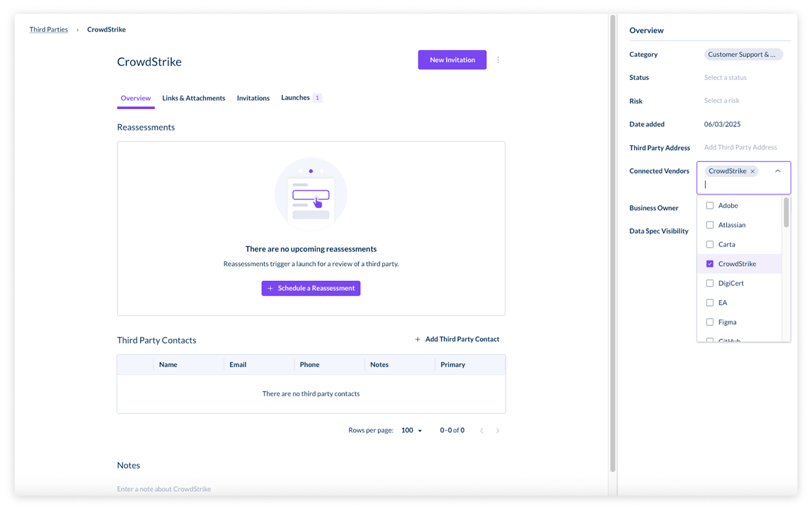Switch to Links & Attachments tab
The height and width of the screenshot is (511, 812).
coord(193,98)
